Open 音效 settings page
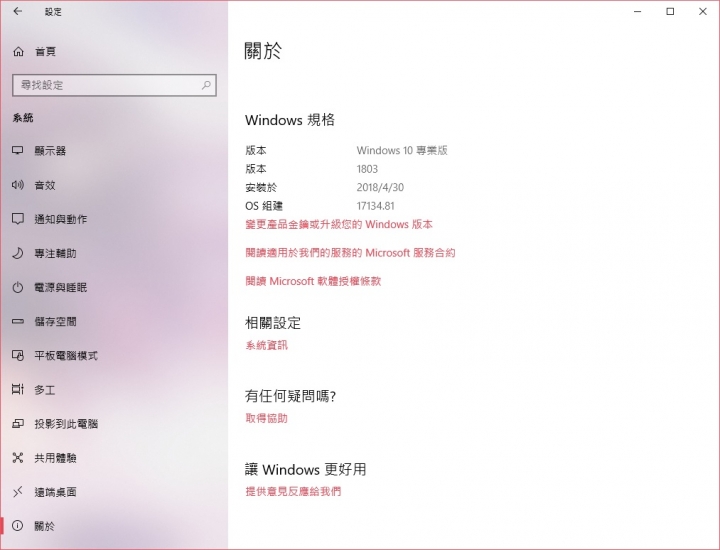The image size is (720, 550). [45, 185]
